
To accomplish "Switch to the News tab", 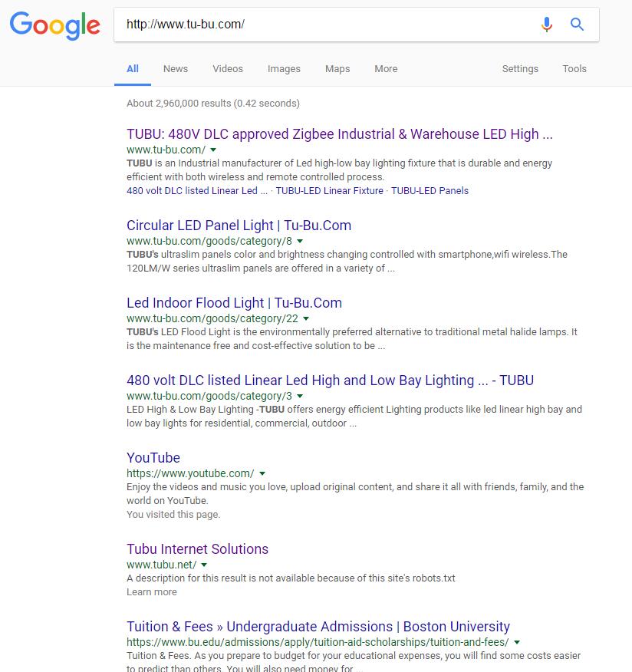I will 176,68.
